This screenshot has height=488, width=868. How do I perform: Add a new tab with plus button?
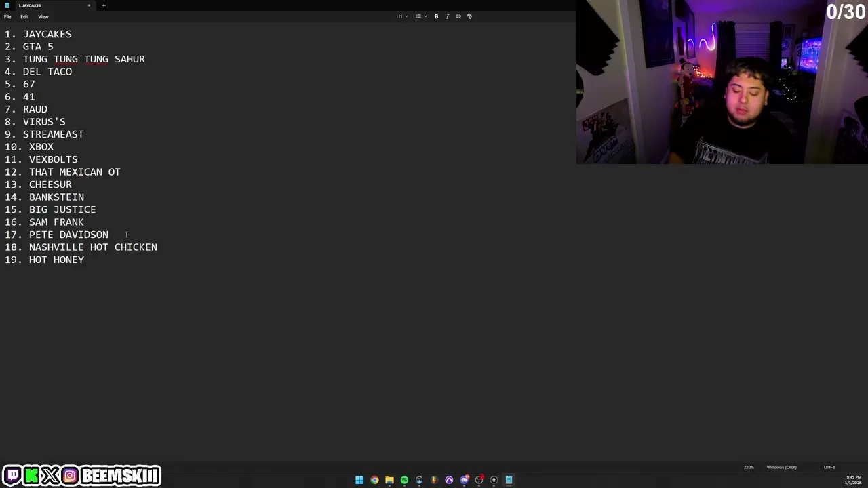tap(104, 5)
